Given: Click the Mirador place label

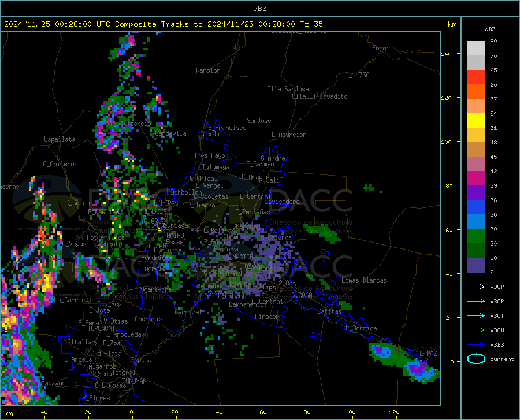Looking at the screenshot, I should 266,317.
